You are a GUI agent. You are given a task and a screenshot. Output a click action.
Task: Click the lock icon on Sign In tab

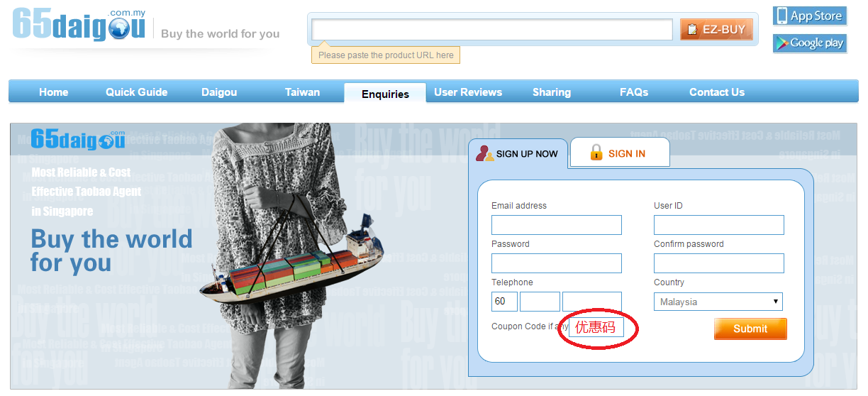tap(596, 153)
